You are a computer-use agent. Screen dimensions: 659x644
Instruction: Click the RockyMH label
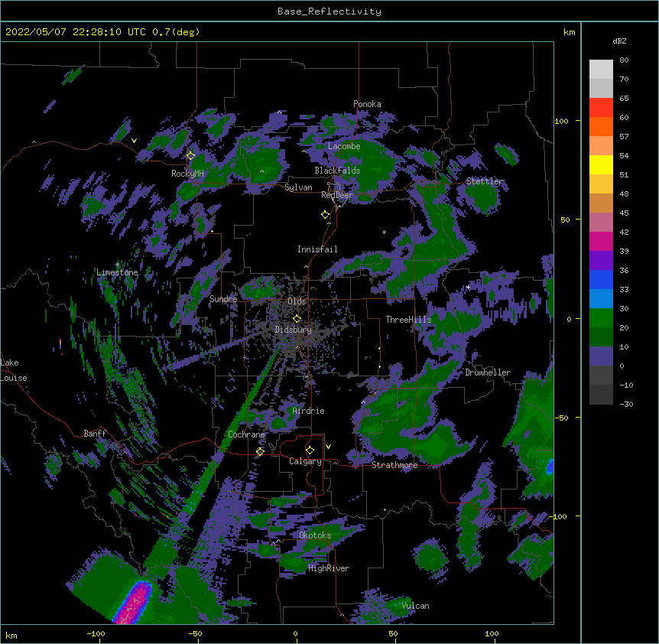point(187,173)
